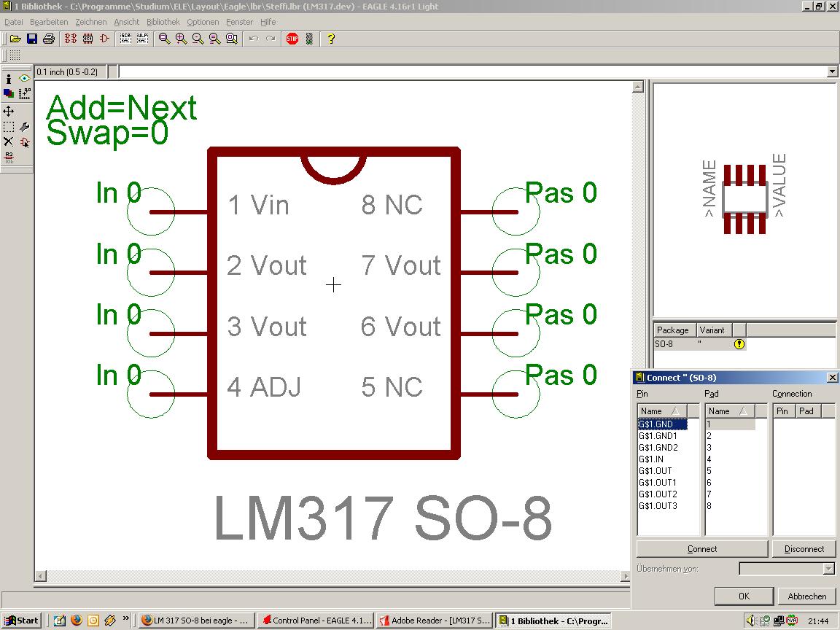Click the SO-8 package preview thumbnail
840x630 pixels.
[744, 199]
